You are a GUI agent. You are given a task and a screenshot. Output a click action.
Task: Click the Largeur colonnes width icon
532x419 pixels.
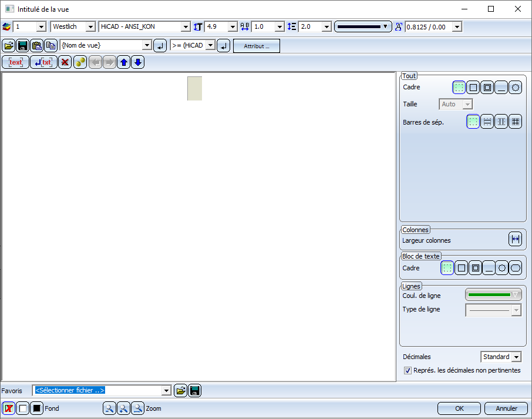(x=515, y=239)
